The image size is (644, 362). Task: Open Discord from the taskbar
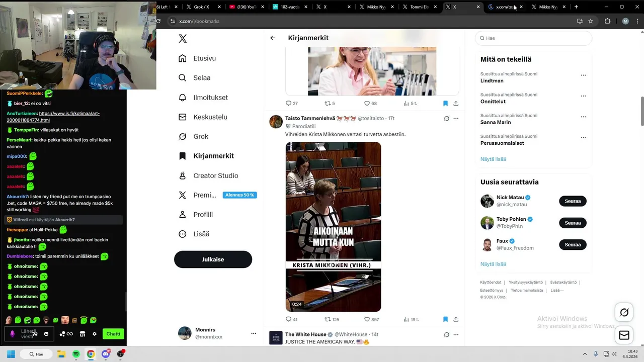[106, 354]
